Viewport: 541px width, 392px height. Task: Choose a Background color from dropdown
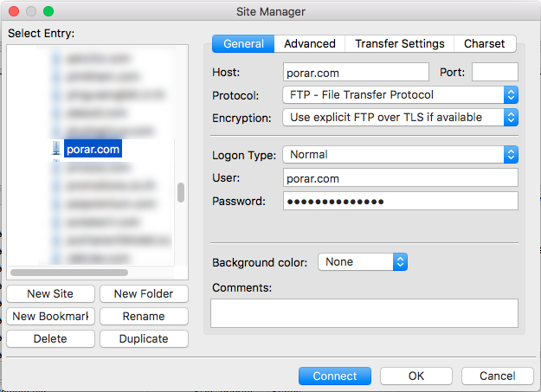point(362,261)
